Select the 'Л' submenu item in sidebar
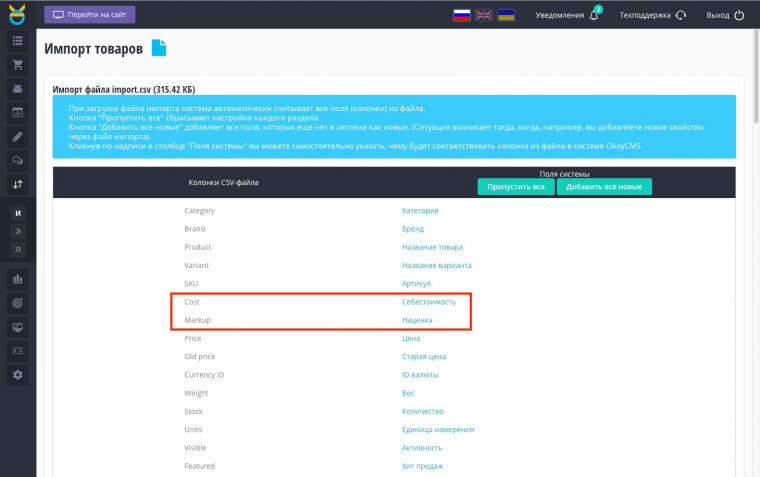760x477 pixels. (17, 249)
